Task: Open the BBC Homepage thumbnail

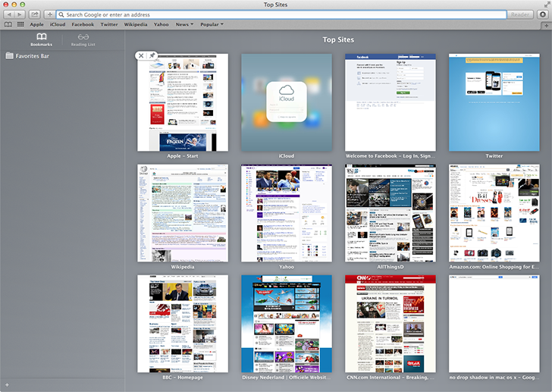Action: (183, 324)
